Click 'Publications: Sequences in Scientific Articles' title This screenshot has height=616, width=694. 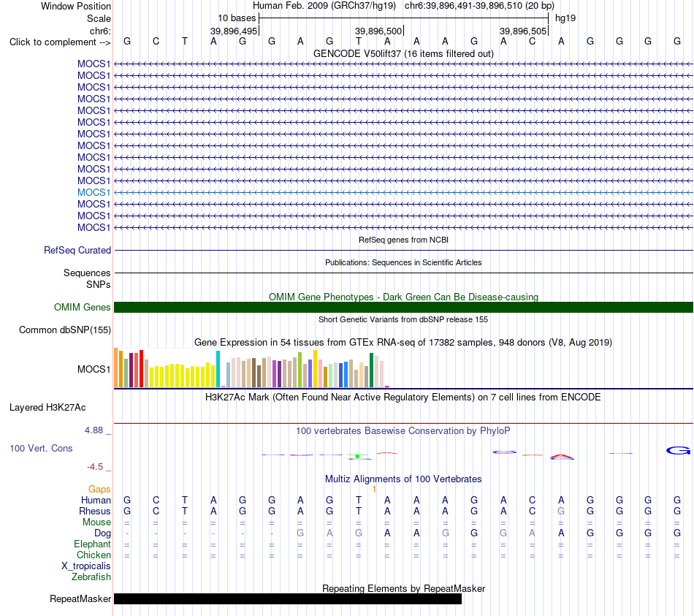point(403,262)
